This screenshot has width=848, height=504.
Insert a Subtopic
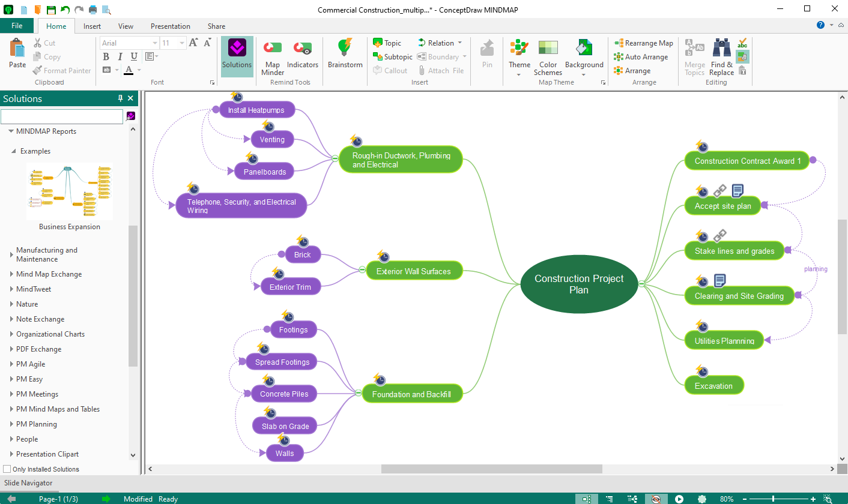point(392,57)
